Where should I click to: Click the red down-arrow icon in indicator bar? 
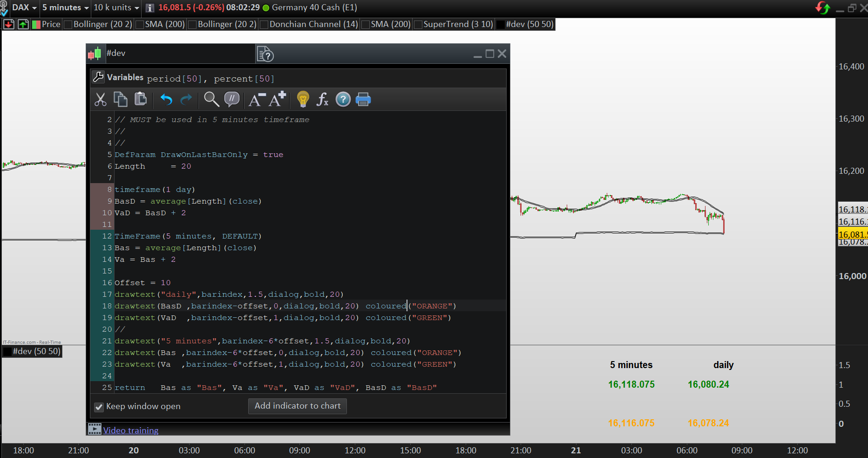tap(9, 24)
